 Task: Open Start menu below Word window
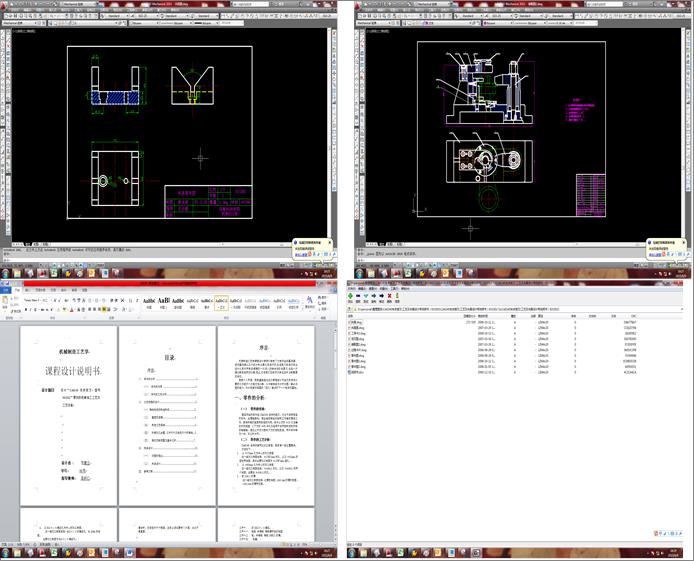[5, 553]
